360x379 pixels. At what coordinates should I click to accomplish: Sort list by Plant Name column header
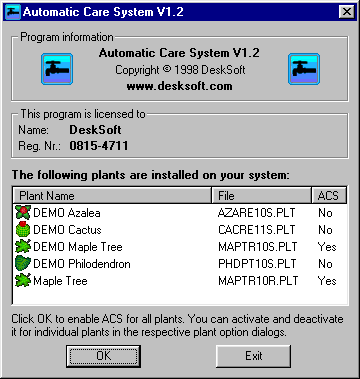(112, 195)
